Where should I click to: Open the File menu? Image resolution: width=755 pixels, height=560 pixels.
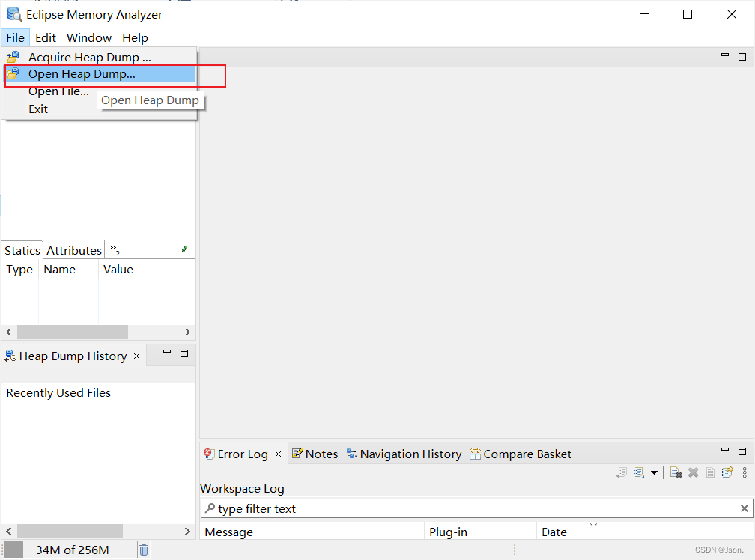[x=16, y=37]
